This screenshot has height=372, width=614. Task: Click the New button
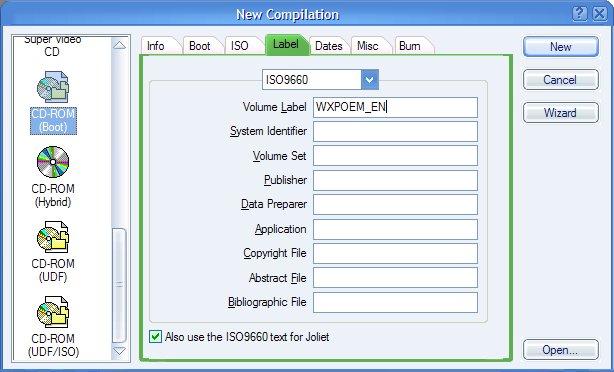pos(561,47)
